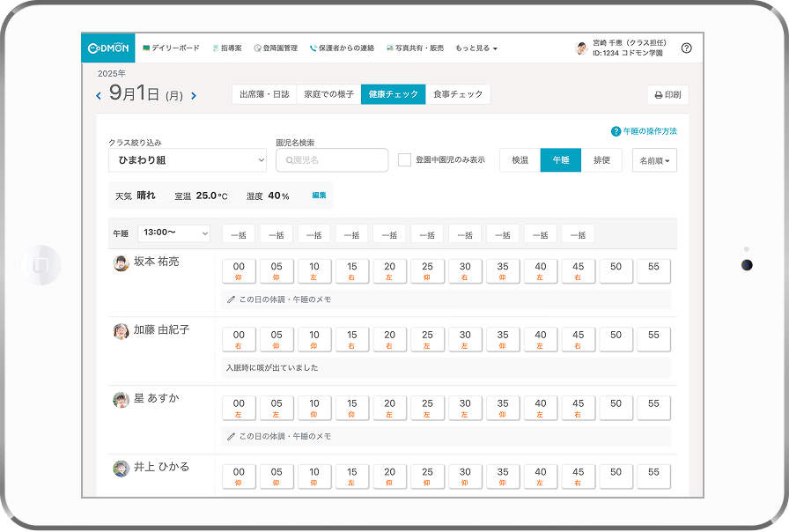Image resolution: width=789 pixels, height=532 pixels.
Task: Open the 午睡の操作方法 help link
Action: (x=644, y=131)
